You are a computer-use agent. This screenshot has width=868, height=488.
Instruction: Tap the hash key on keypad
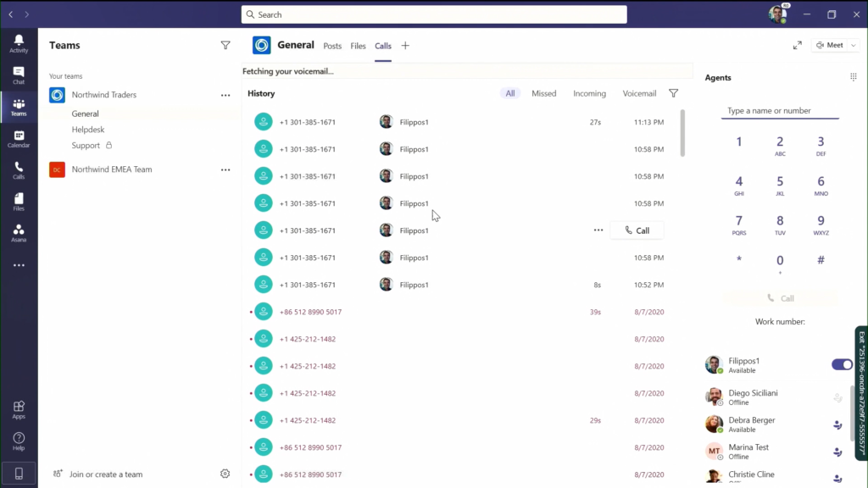(821, 260)
